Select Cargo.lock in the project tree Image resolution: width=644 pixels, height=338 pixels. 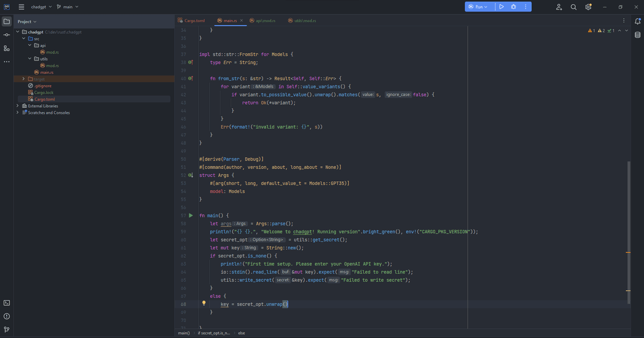[44, 93]
